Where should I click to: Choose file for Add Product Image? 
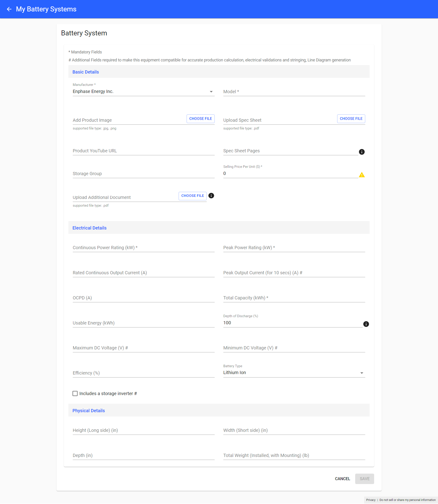click(x=201, y=119)
